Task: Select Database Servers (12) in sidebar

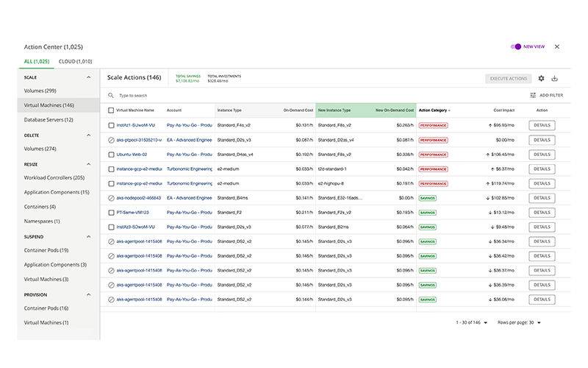Action: tap(49, 119)
